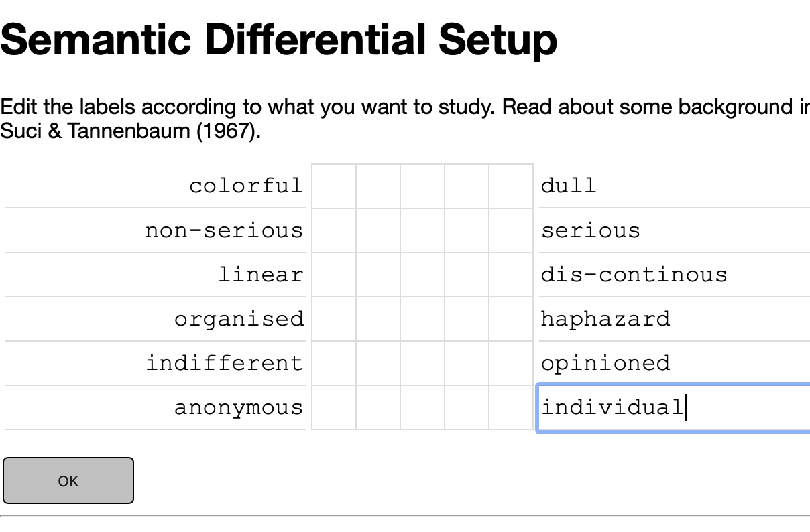
Task: Click the OK button to save labels
Action: [68, 480]
